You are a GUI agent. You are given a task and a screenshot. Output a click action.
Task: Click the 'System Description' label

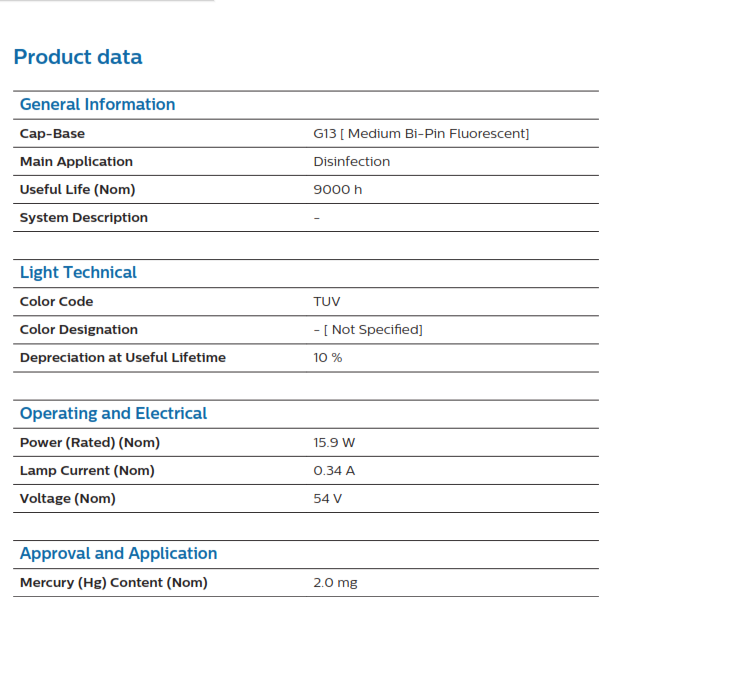point(84,218)
